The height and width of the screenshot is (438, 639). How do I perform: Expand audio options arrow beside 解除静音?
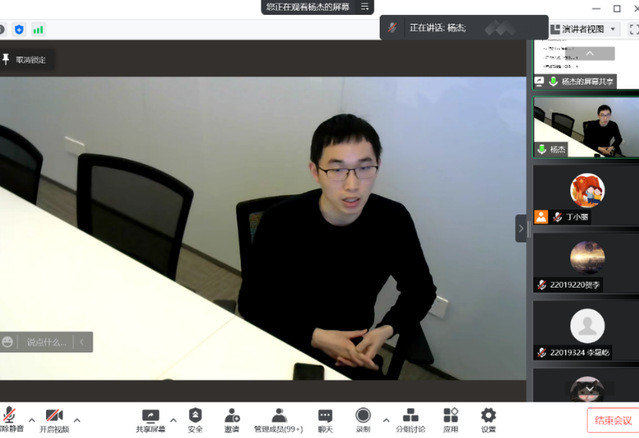coord(31,419)
